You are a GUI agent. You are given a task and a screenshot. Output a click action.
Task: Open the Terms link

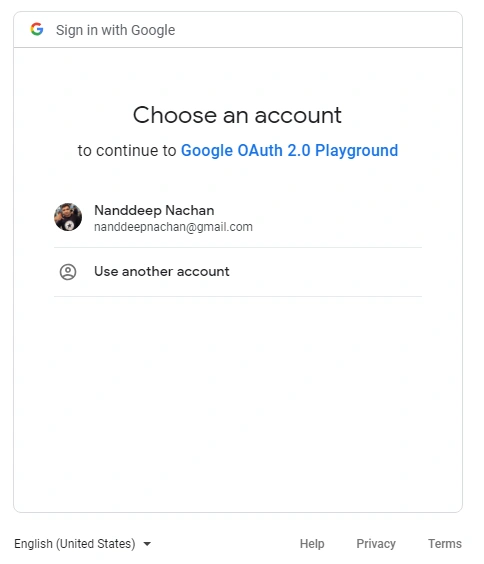tap(444, 543)
